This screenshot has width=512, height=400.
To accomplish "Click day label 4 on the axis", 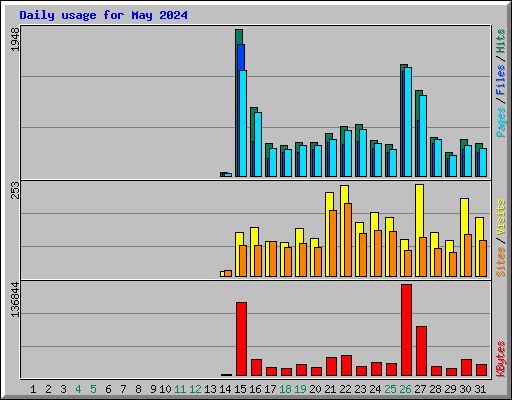I will [78, 389].
